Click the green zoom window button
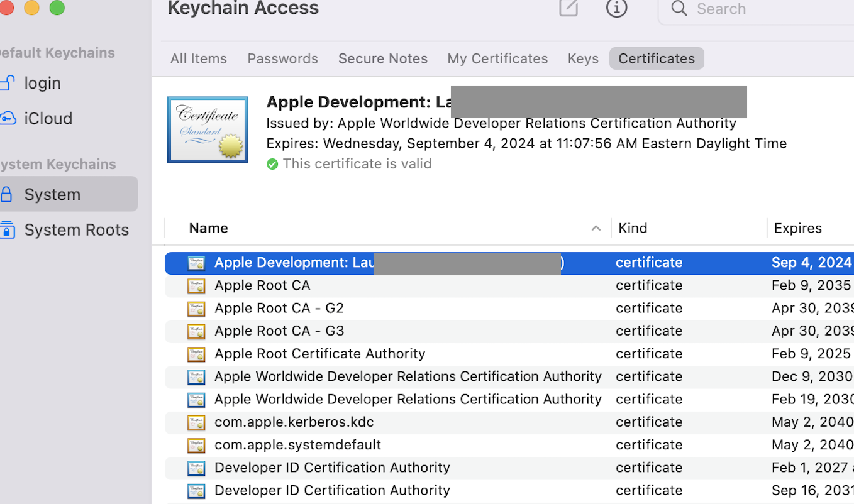854x504 pixels. (x=57, y=8)
